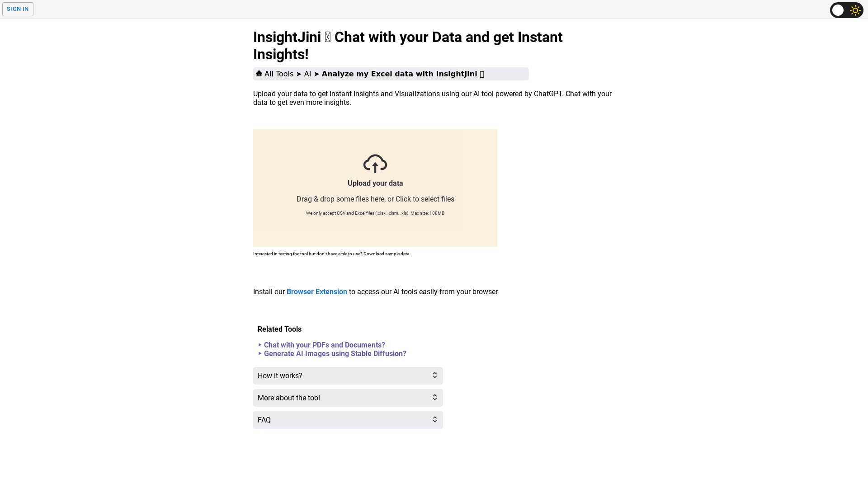
Task: Click the triangle bullet before Generate AI Images
Action: click(x=260, y=354)
